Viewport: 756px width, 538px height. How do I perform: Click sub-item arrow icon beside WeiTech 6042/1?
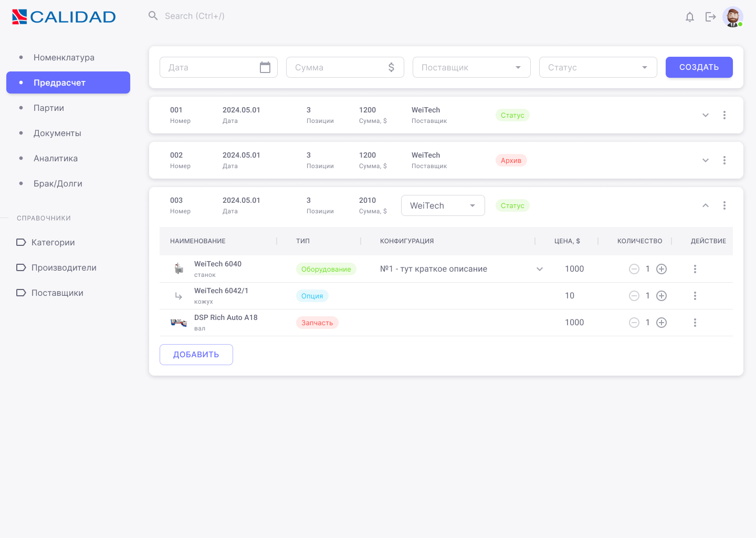178,296
